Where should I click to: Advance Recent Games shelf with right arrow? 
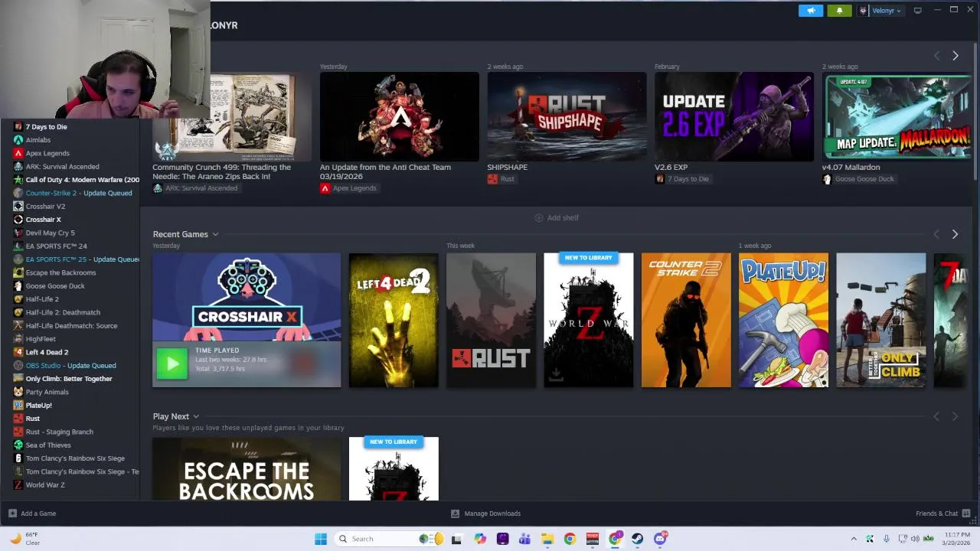click(x=955, y=234)
